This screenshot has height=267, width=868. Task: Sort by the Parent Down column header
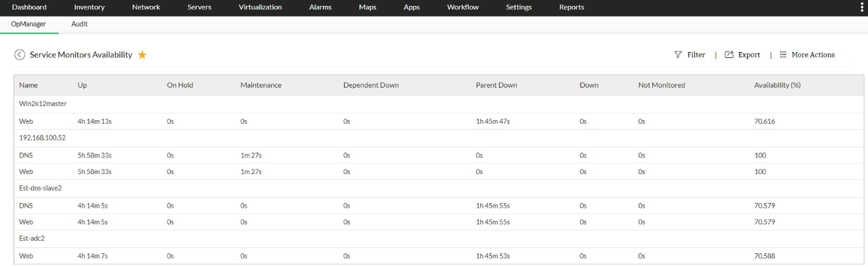496,85
